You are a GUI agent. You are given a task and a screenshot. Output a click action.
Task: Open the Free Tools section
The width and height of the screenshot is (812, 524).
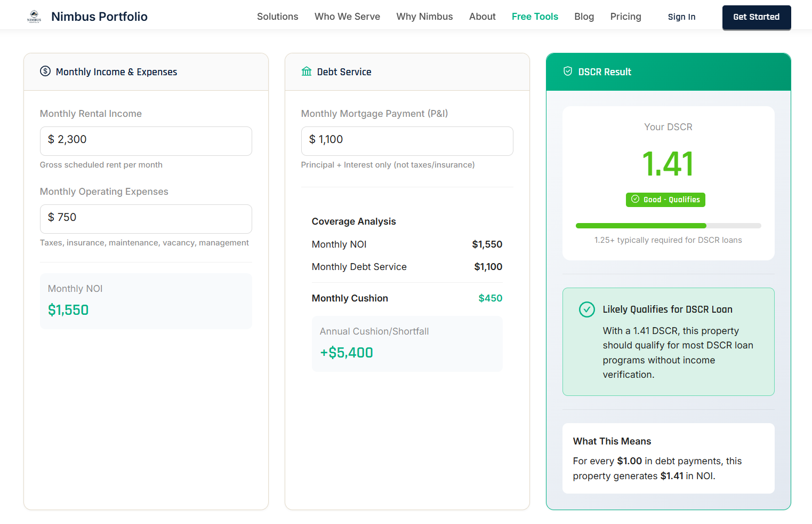click(x=535, y=17)
